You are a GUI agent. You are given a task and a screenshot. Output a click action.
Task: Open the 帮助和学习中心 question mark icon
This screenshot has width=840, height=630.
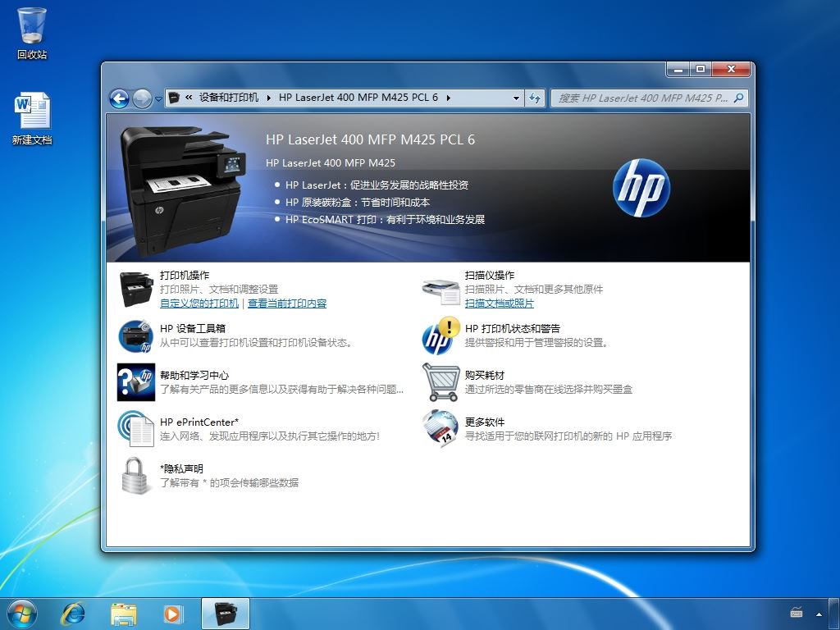[x=136, y=382]
